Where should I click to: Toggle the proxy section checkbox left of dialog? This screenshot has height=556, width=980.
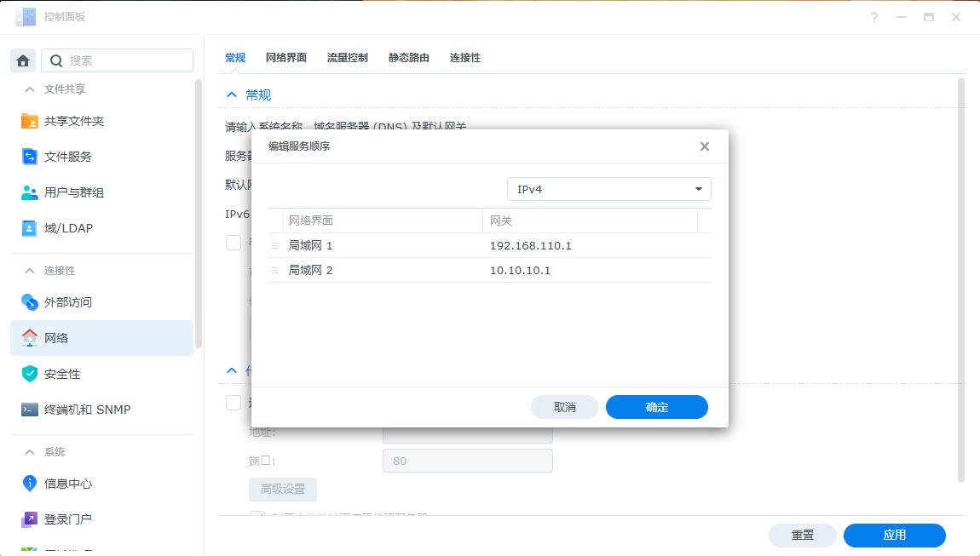tap(233, 403)
